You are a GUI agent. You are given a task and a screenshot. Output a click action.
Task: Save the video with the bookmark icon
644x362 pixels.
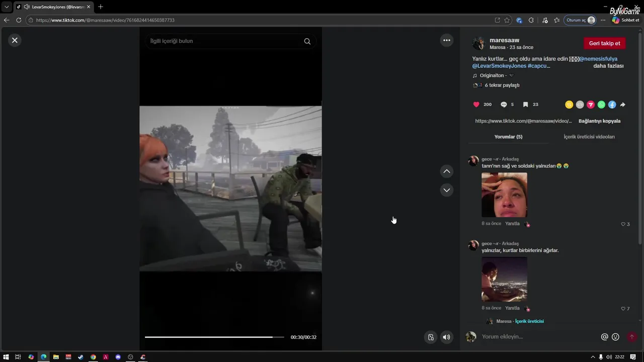click(525, 105)
